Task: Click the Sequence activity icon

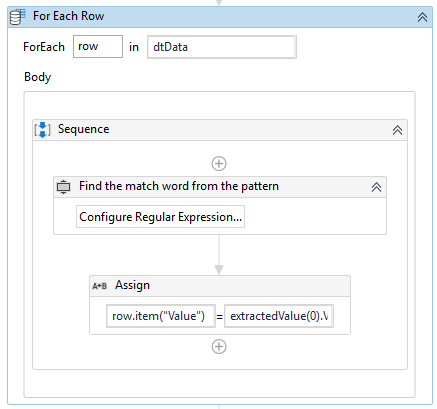Action: (43, 130)
